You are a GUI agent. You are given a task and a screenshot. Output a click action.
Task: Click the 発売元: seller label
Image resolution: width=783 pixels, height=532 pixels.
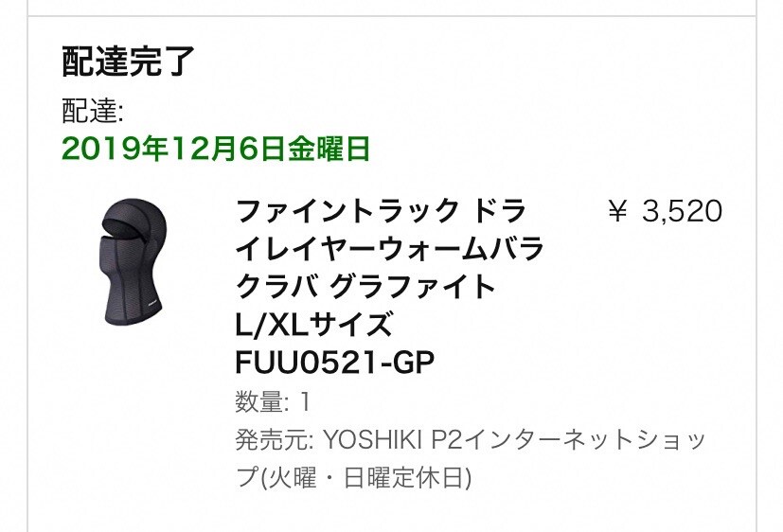point(275,440)
